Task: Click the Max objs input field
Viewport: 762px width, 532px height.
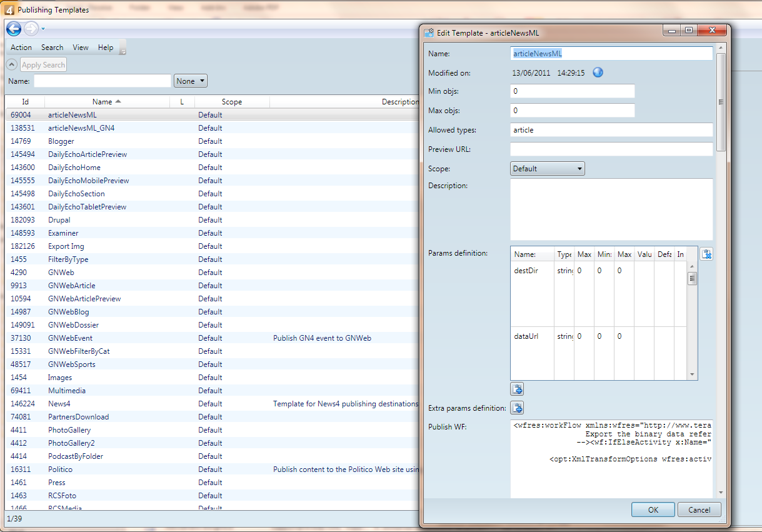Action: pyautogui.click(x=573, y=111)
